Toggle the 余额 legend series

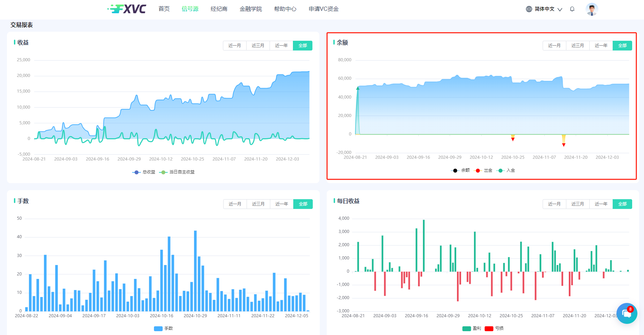click(x=460, y=170)
